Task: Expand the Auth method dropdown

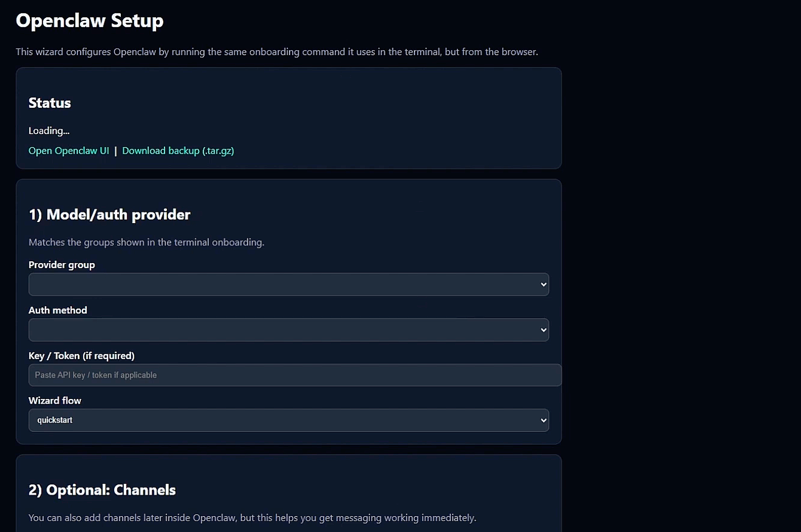Action: pyautogui.click(x=288, y=330)
